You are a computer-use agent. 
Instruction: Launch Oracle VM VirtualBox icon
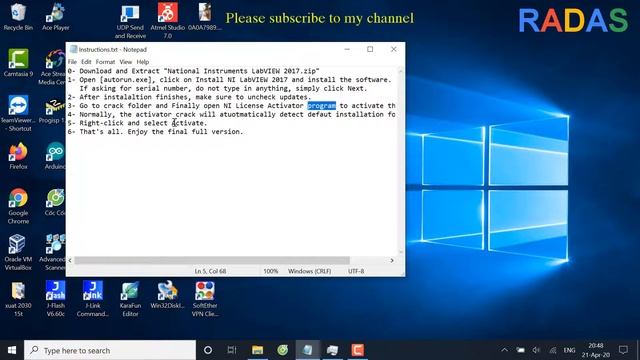(x=18, y=252)
